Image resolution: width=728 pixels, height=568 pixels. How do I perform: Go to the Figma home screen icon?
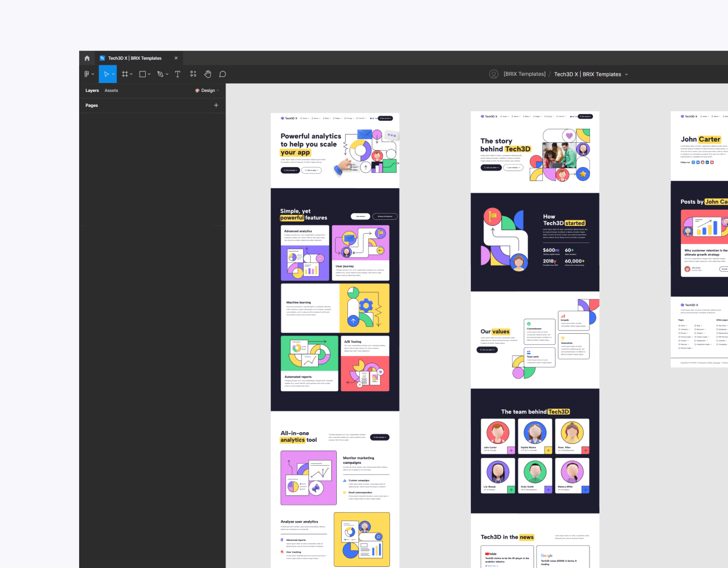coord(87,58)
